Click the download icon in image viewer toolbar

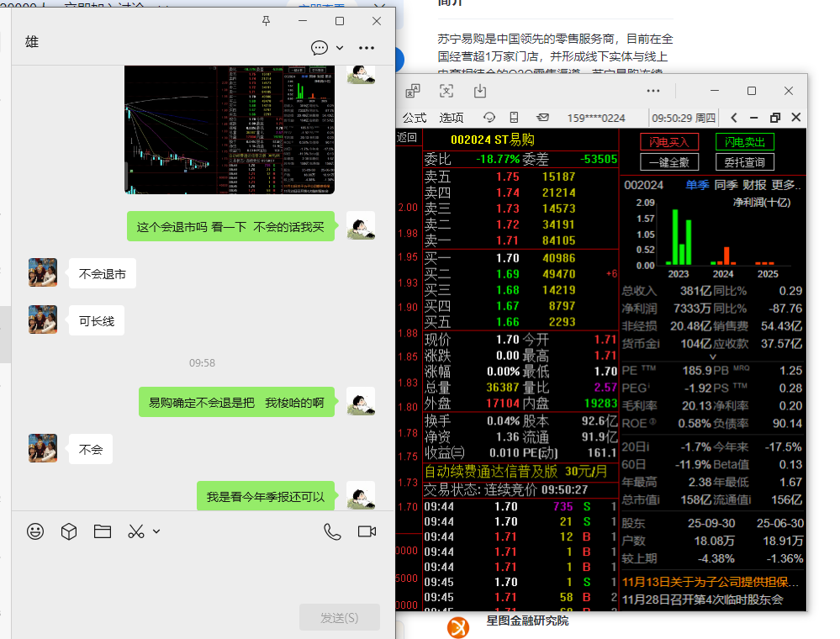[480, 91]
